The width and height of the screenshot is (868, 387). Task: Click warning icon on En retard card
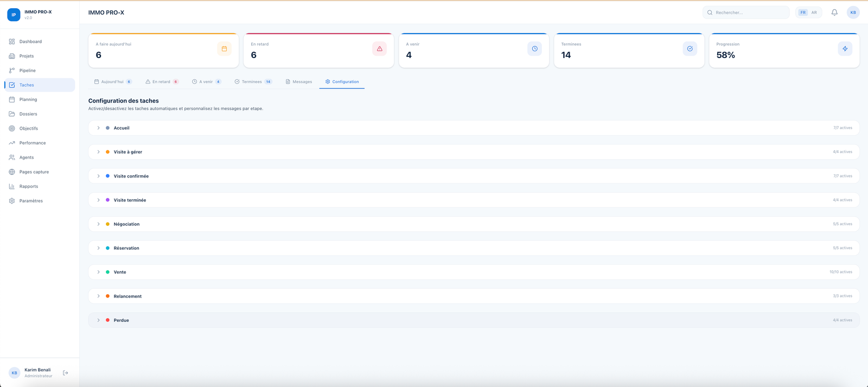(x=379, y=49)
